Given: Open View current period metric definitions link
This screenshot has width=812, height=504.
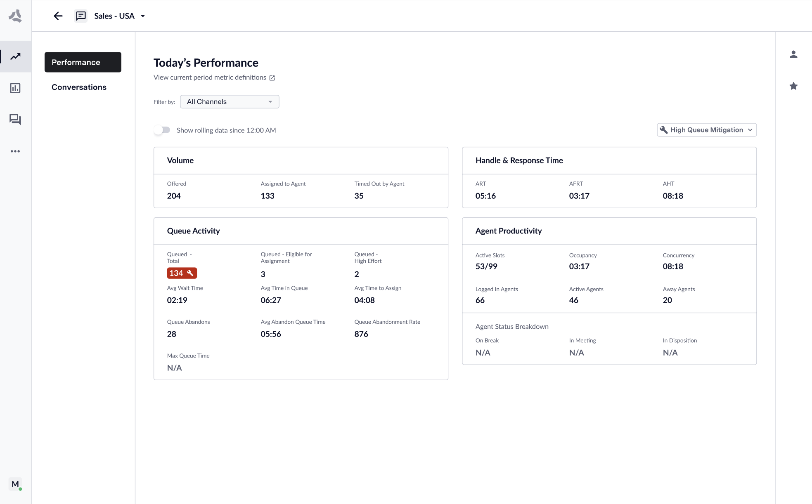Looking at the screenshot, I should 210,78.
